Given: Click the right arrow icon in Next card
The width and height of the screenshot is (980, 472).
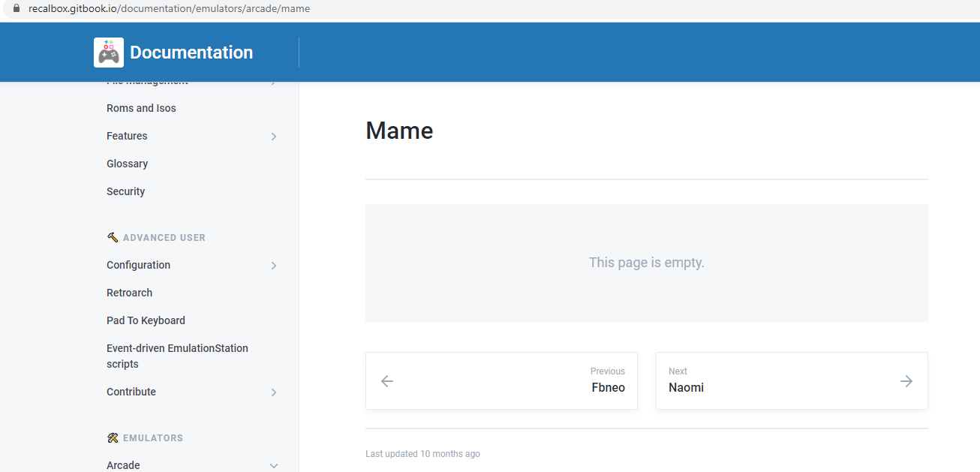Looking at the screenshot, I should coord(906,381).
